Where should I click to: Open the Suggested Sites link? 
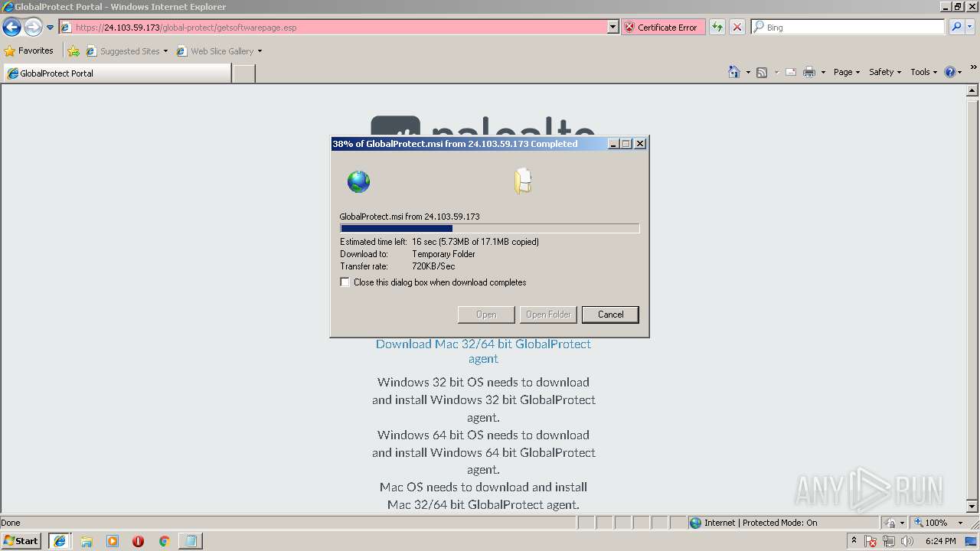(x=126, y=51)
